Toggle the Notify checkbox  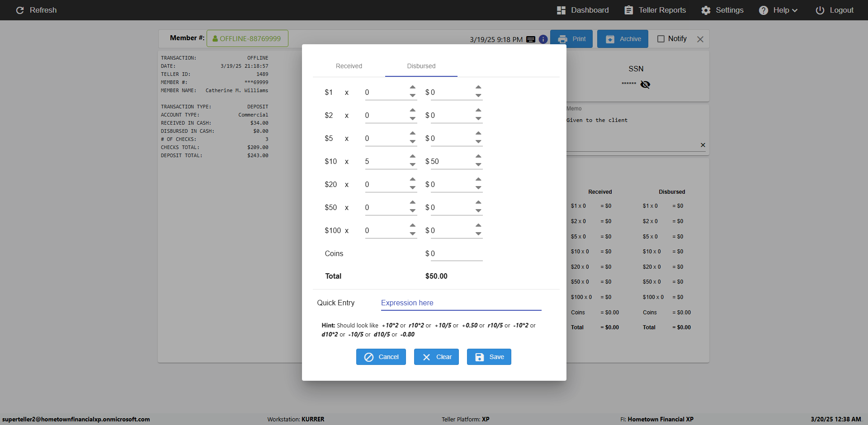tap(661, 39)
